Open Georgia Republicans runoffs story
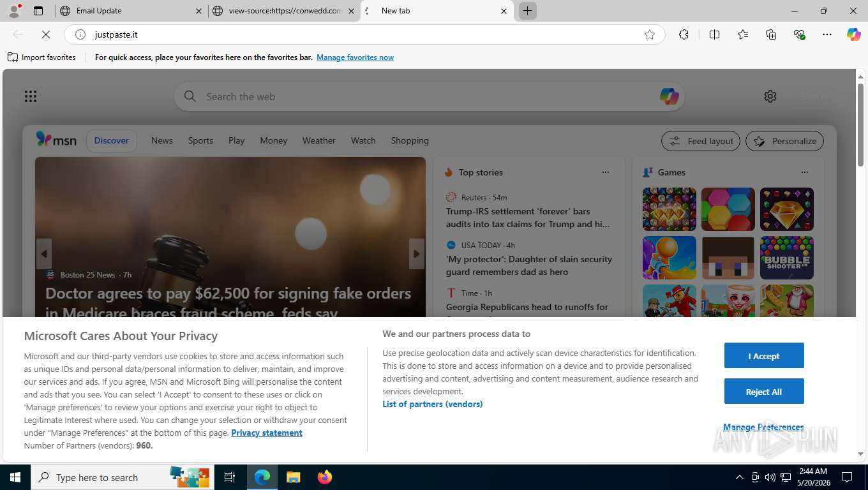The image size is (868, 490). click(x=527, y=307)
